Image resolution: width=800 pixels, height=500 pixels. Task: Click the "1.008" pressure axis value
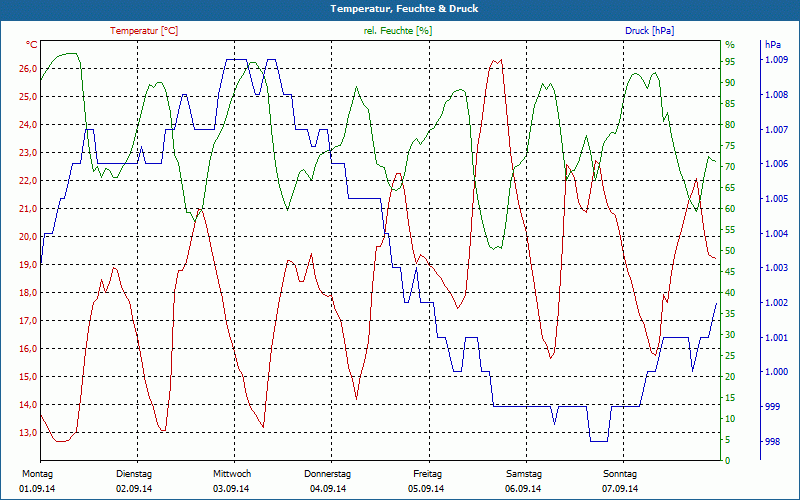click(x=776, y=95)
